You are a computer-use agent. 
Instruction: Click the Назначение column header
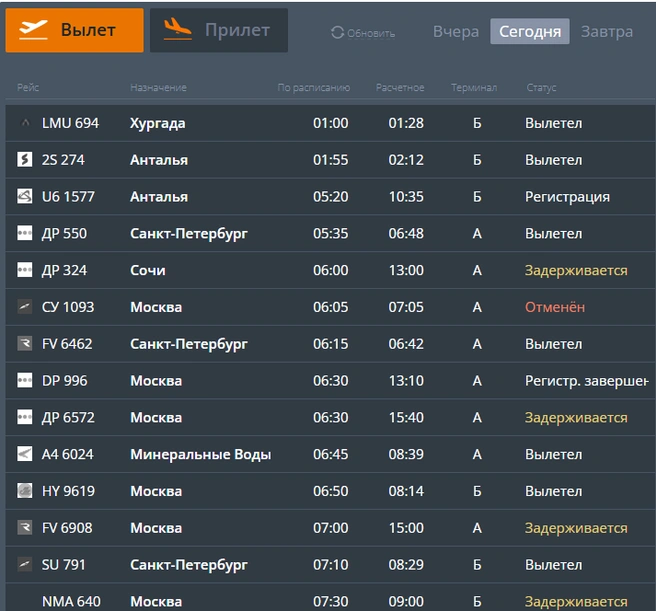159,87
